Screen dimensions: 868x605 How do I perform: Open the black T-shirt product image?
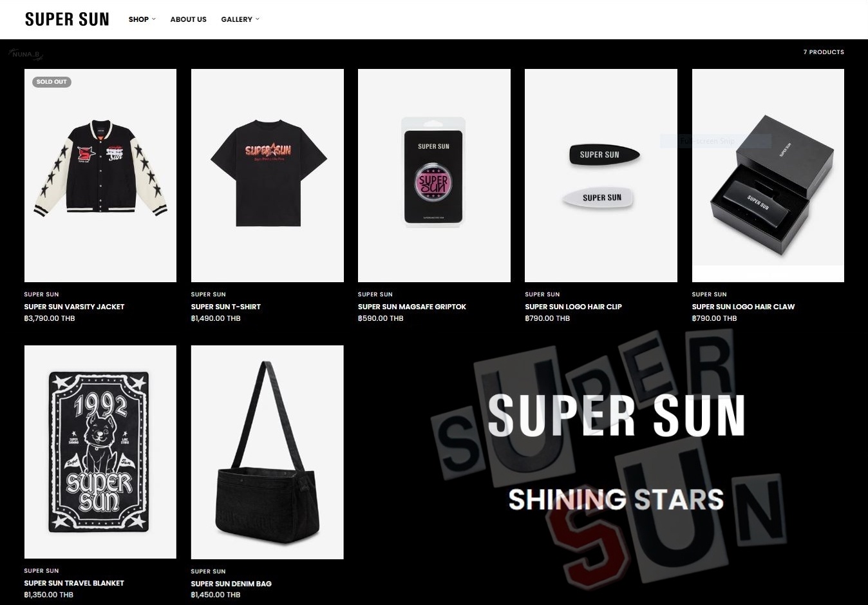coord(267,175)
